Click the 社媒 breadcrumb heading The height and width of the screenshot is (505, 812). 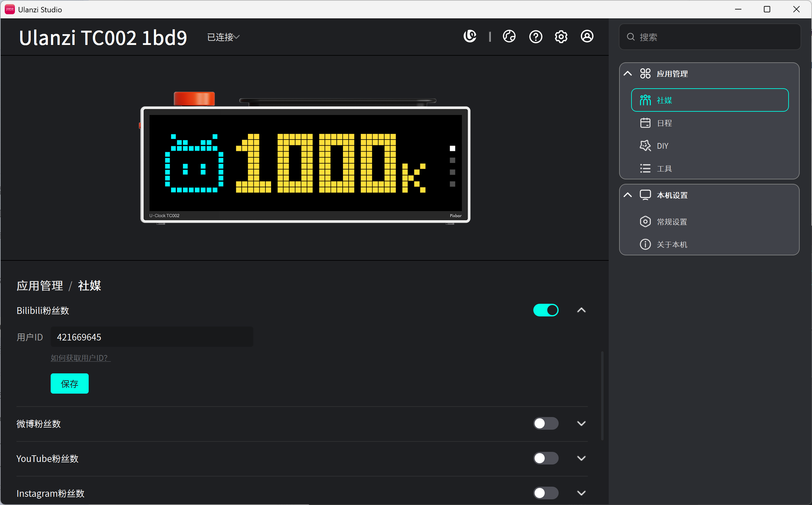(89, 285)
